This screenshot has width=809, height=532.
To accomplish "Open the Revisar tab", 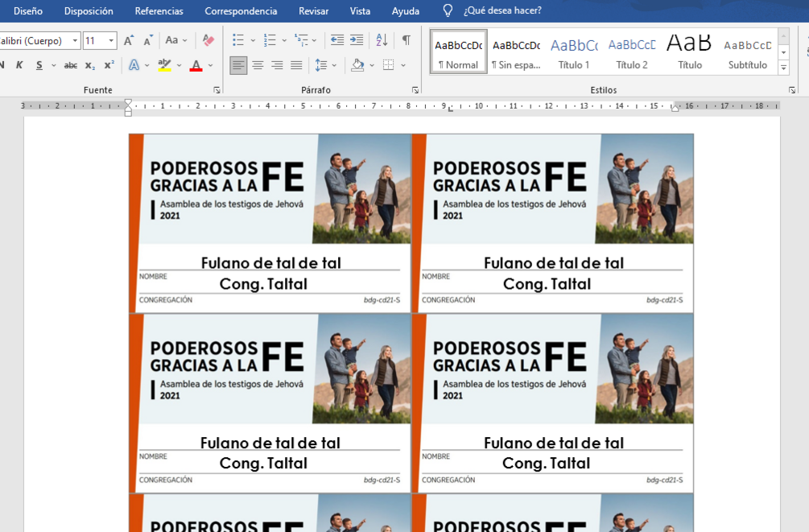I will point(313,10).
